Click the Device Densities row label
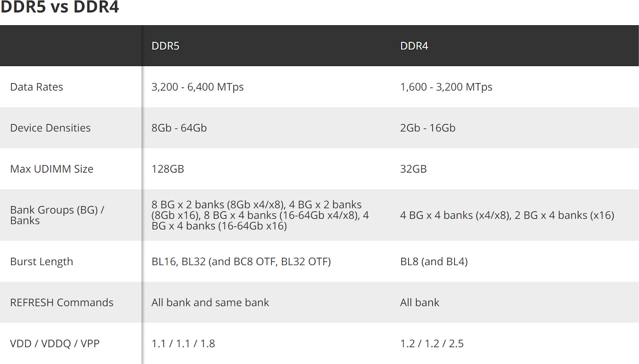The image size is (639, 364). point(50,128)
